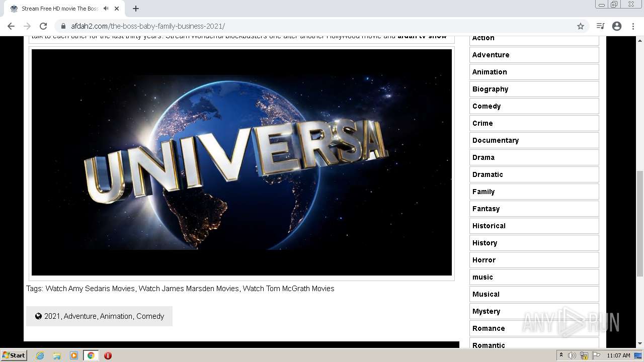Open the Watch Tom McGrath Movies tag
The height and width of the screenshot is (362, 644).
click(288, 289)
